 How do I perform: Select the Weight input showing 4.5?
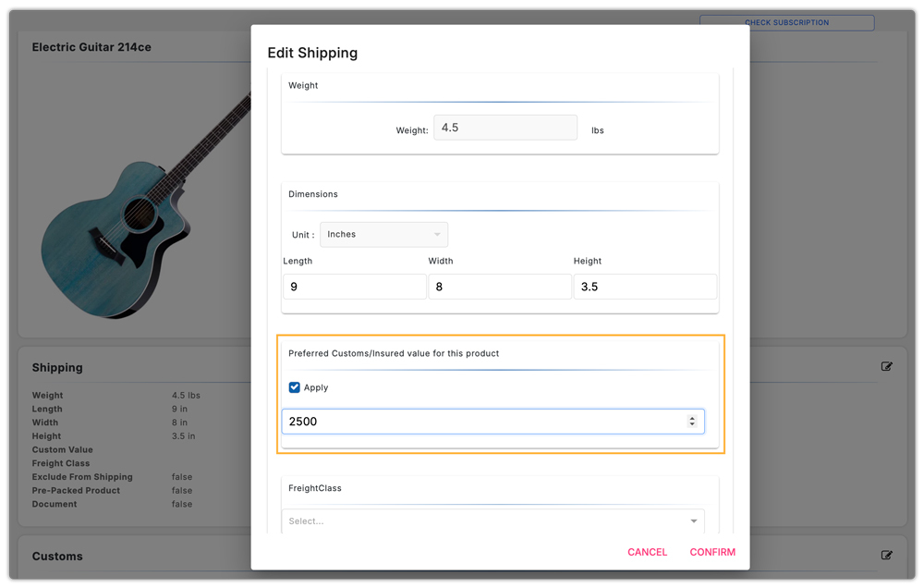pos(505,127)
